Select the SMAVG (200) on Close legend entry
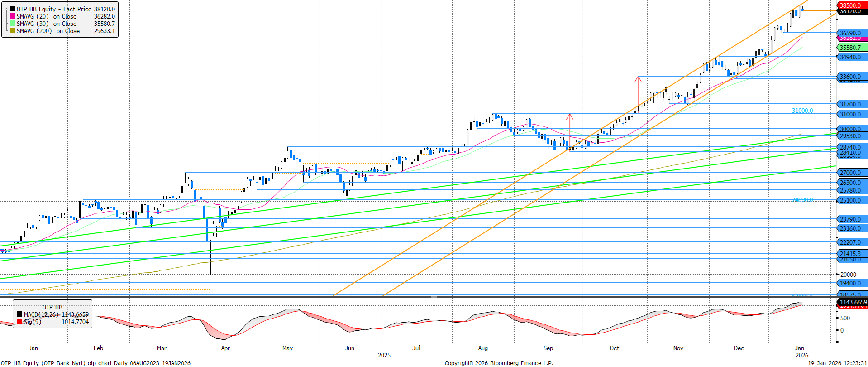Image resolution: width=868 pixels, height=367 pixels. [48, 31]
